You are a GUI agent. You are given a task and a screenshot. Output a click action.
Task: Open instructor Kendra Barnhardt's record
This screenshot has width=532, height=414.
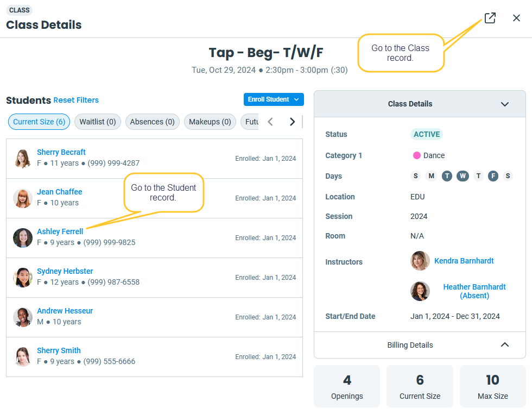464,261
